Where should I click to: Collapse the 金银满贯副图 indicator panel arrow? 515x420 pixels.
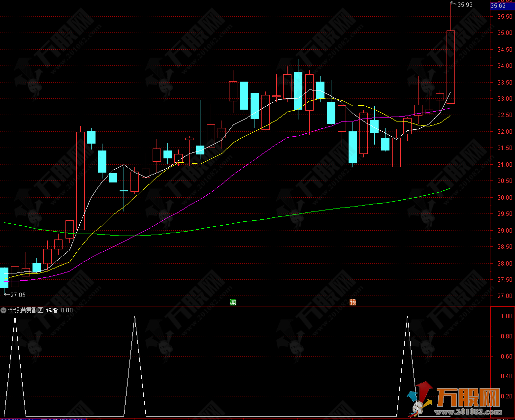coord(4,310)
